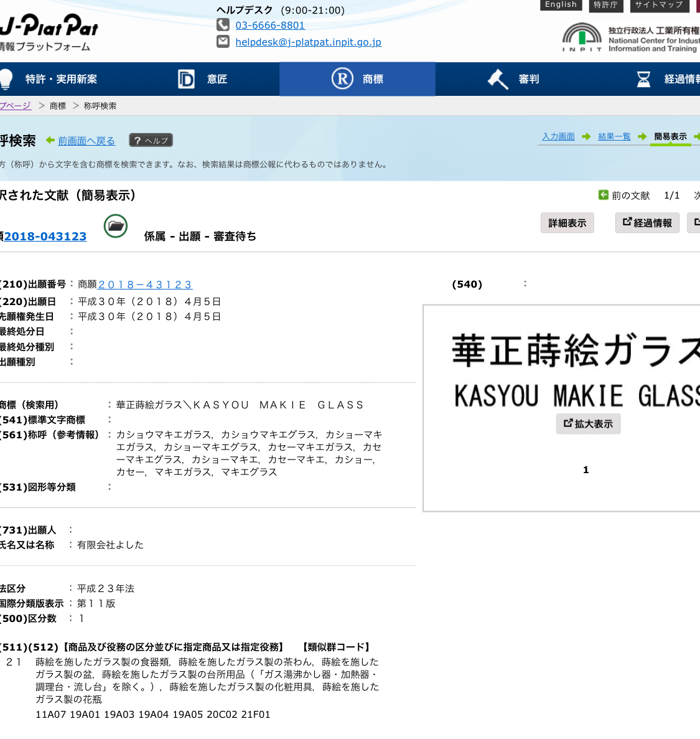Click the phone icon beside helpdesk number
Viewport: 700px width, 739px height.
point(223,24)
